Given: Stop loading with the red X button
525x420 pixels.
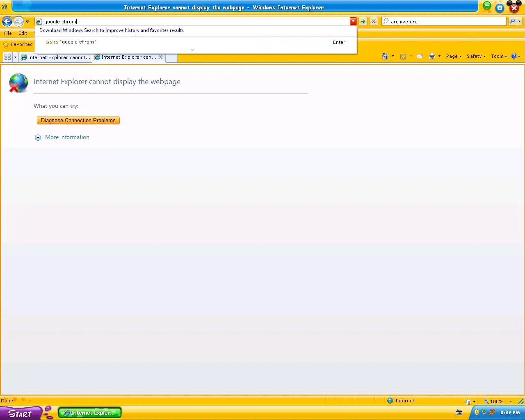Looking at the screenshot, I should pyautogui.click(x=374, y=22).
